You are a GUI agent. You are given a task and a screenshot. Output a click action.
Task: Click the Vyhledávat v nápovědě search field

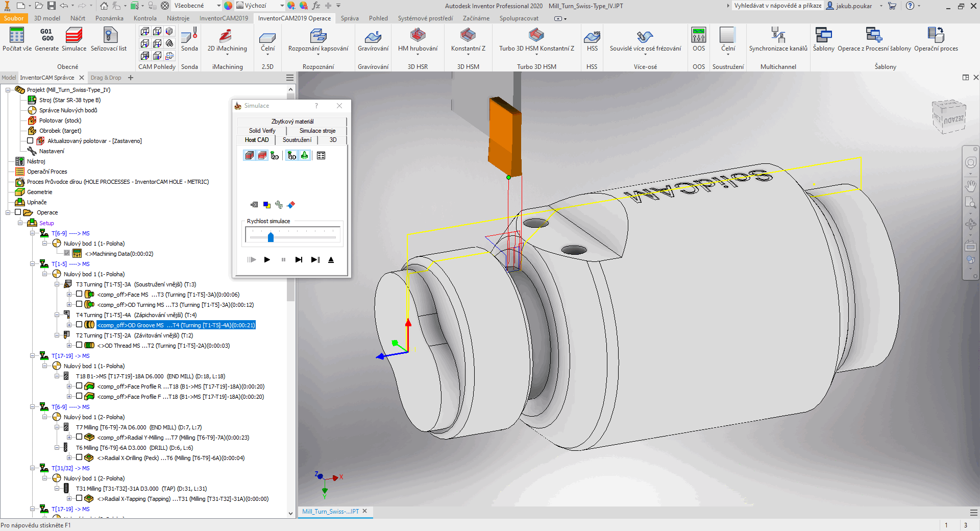click(777, 6)
